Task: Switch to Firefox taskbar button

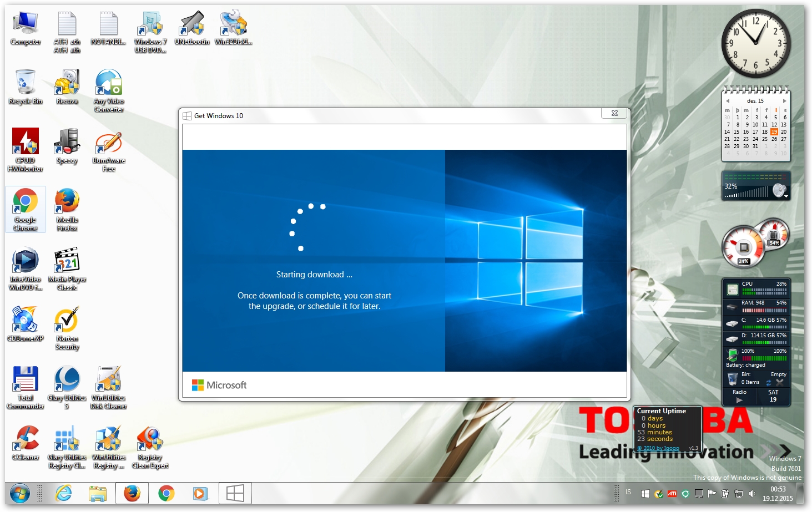Action: pos(132,493)
